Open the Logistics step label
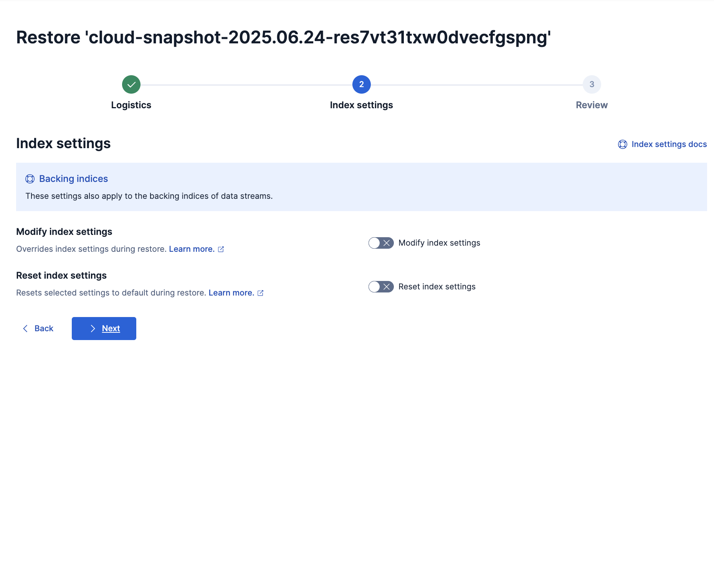Viewport: 714px width, 588px height. [x=131, y=105]
